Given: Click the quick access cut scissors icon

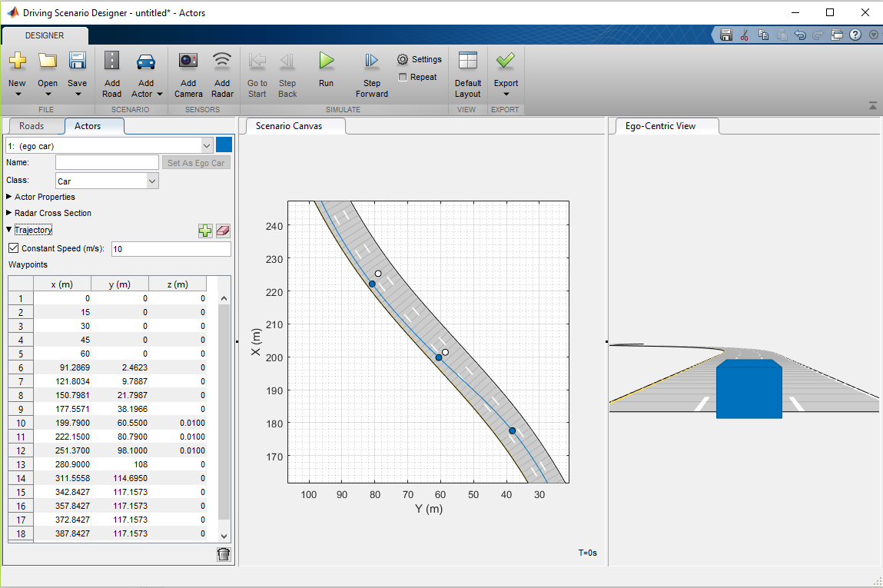Looking at the screenshot, I should pyautogui.click(x=745, y=35).
